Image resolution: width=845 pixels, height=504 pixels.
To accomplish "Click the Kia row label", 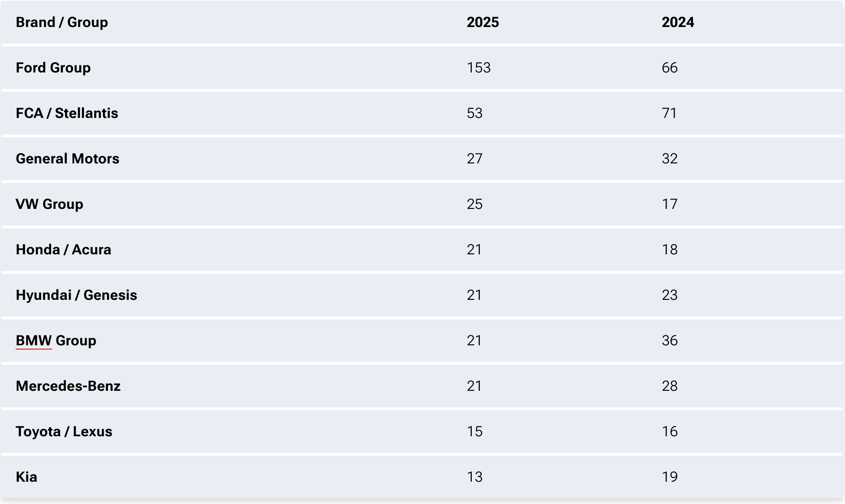I will (x=27, y=477).
